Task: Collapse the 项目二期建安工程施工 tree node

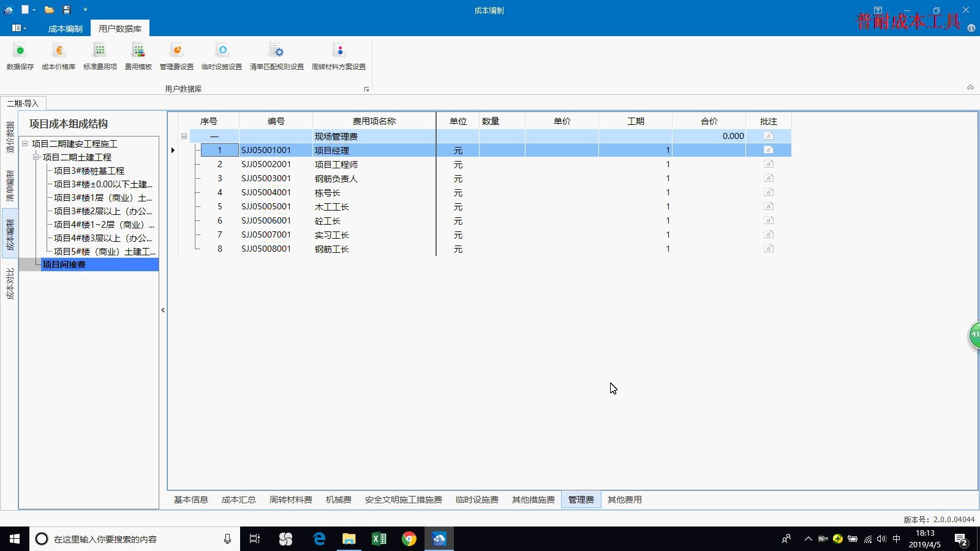Action: 25,144
